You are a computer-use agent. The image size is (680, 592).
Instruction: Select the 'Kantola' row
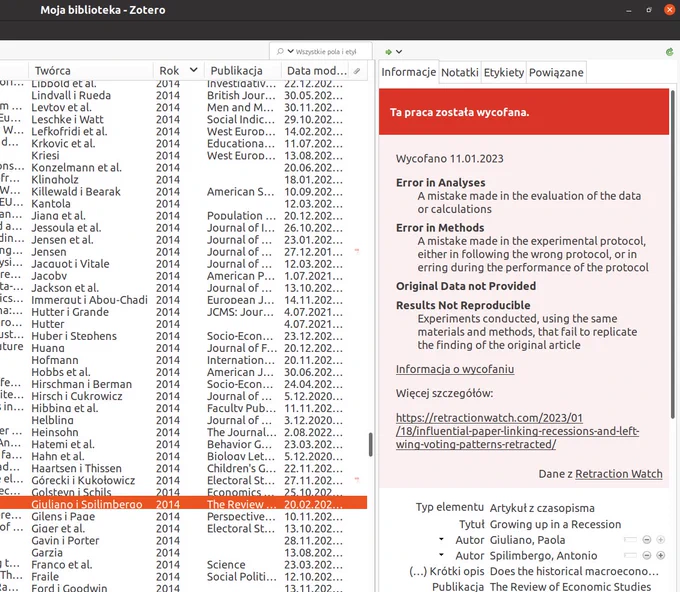coord(183,204)
